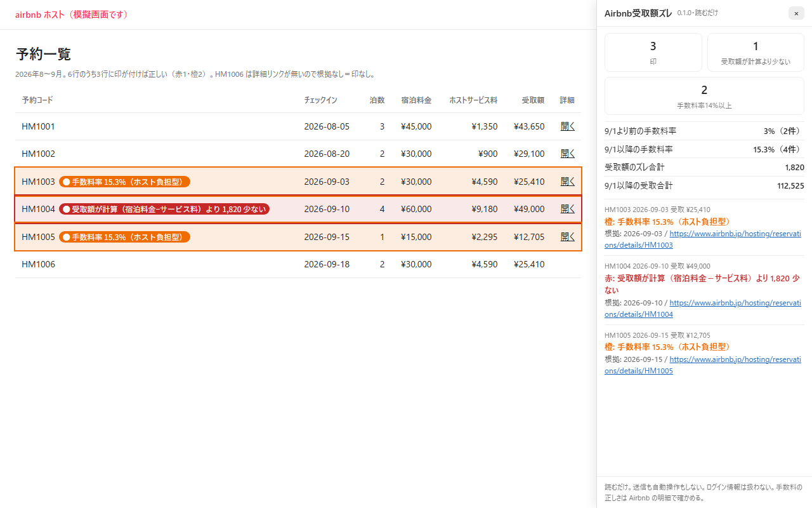This screenshot has width=812, height=508.
Task: Click the 受取額 column header
Action: 533,100
